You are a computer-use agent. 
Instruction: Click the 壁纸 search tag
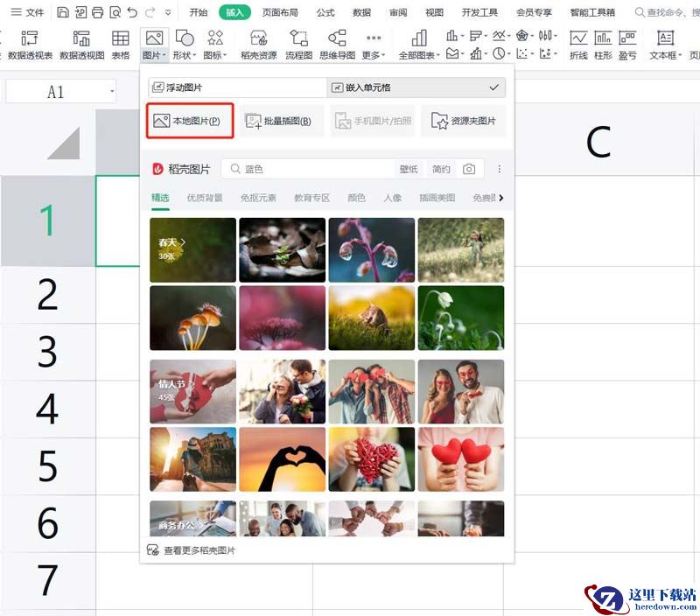pos(409,169)
